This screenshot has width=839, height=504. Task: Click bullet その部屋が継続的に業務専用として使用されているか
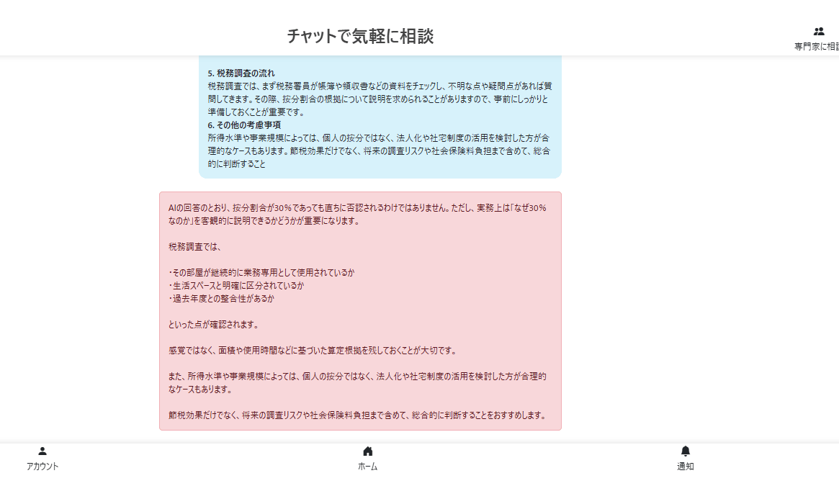click(x=261, y=273)
